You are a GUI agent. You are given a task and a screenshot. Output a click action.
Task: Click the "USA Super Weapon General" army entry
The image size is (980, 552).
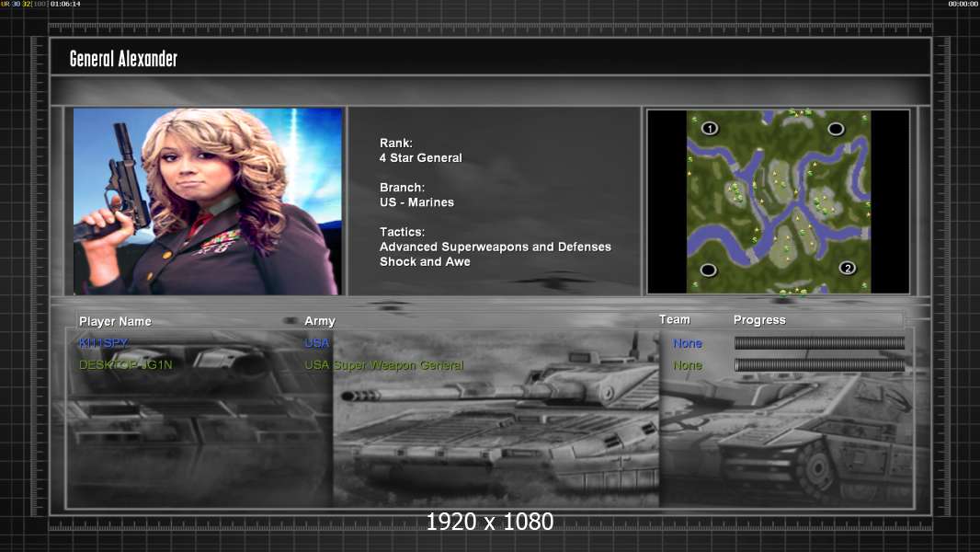(x=383, y=365)
